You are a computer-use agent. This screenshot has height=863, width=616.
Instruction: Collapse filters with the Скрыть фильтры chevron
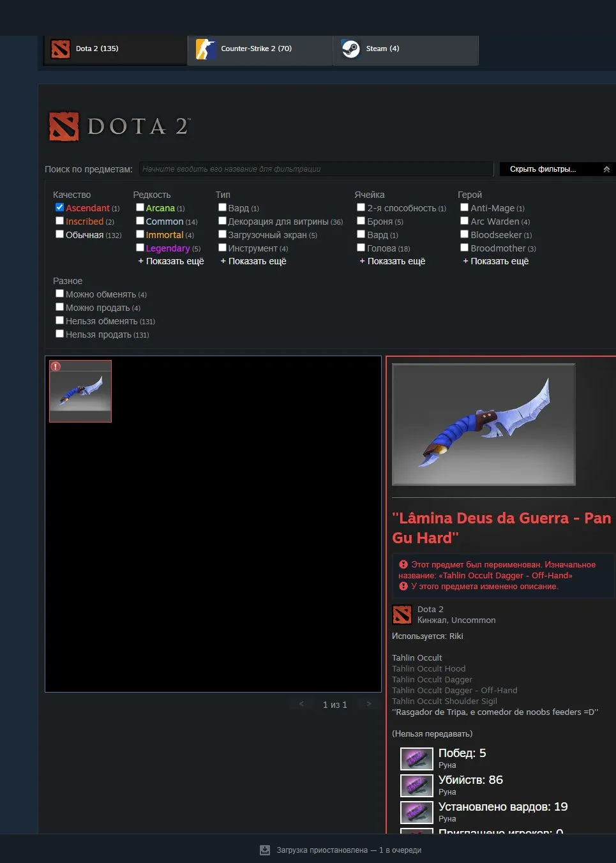coord(606,169)
